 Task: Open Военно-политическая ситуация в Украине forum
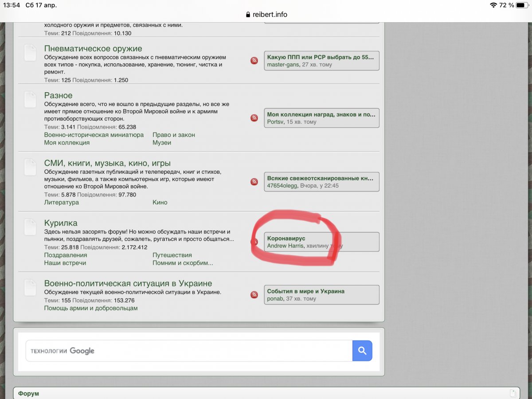128,283
